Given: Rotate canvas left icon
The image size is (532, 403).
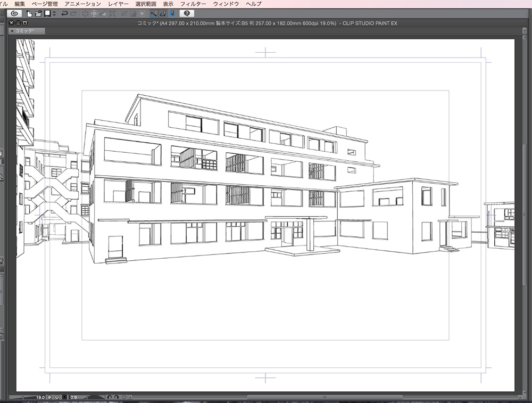Looking at the screenshot, I should point(109,397).
